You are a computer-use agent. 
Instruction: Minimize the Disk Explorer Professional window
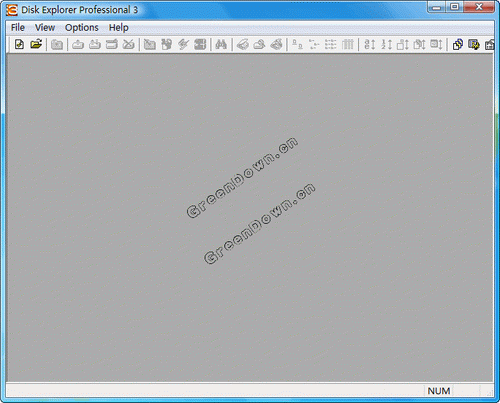pyautogui.click(x=437, y=7)
